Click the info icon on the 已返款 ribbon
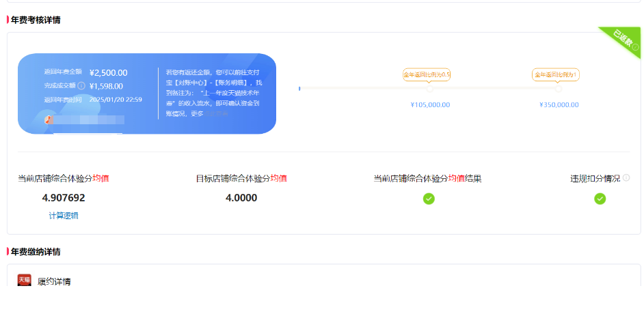644x312 pixels. [x=635, y=47]
